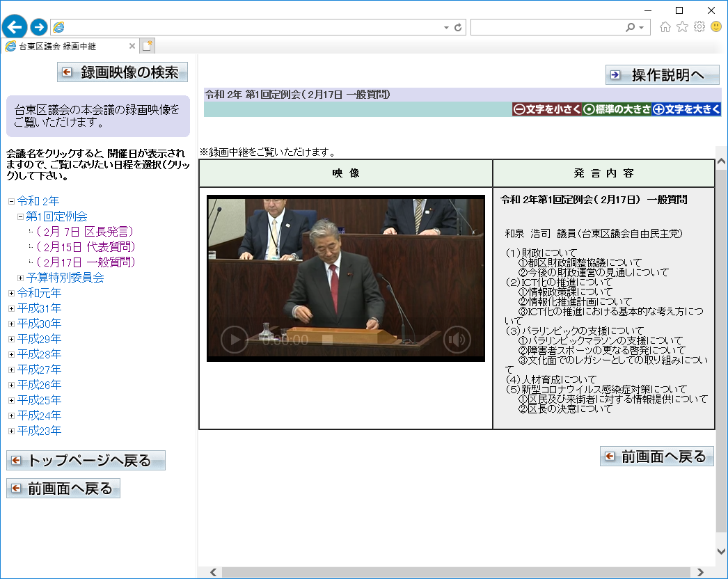This screenshot has width=728, height=579.
Task: Open the address bar history dropdown arrow
Action: [x=446, y=27]
